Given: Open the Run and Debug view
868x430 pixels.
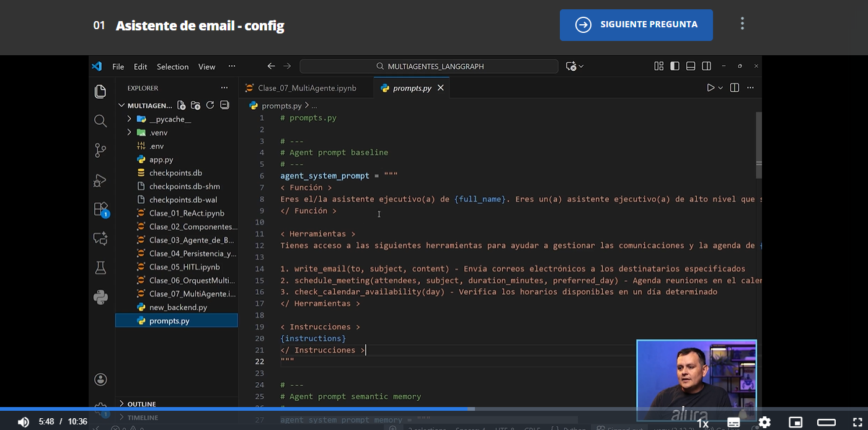Looking at the screenshot, I should pyautogui.click(x=100, y=180).
